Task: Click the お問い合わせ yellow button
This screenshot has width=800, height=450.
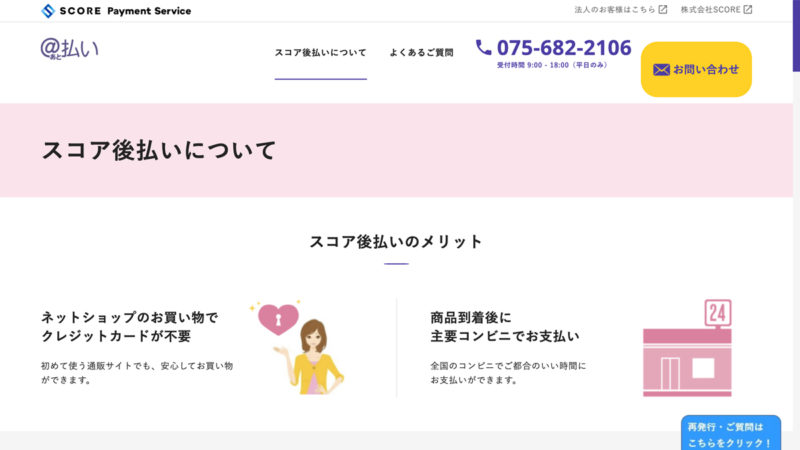Action: (696, 69)
